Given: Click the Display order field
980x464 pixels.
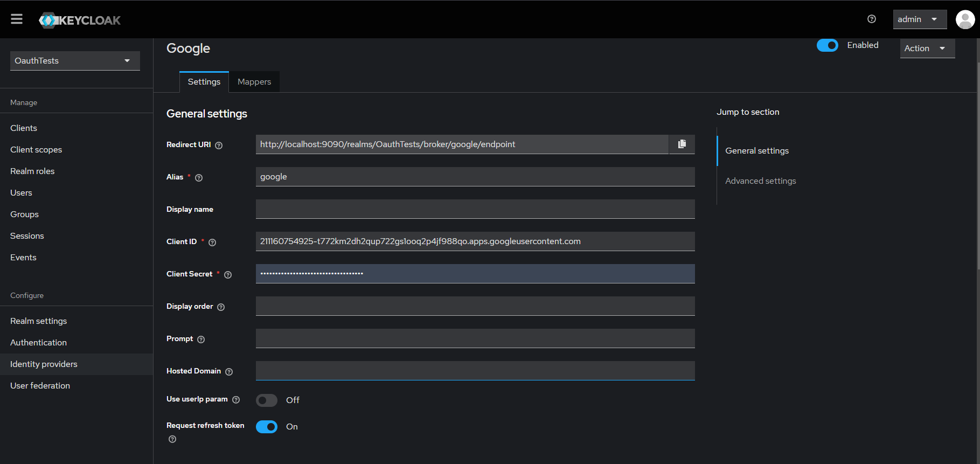Looking at the screenshot, I should 475,306.
